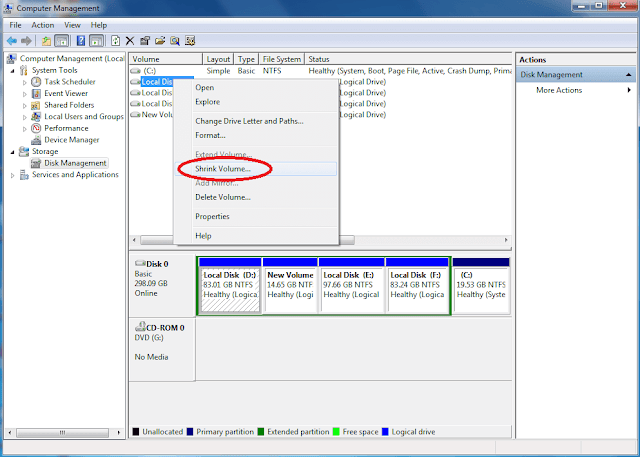Sort by the Layout column header
The width and height of the screenshot is (640, 457).
coord(218,59)
